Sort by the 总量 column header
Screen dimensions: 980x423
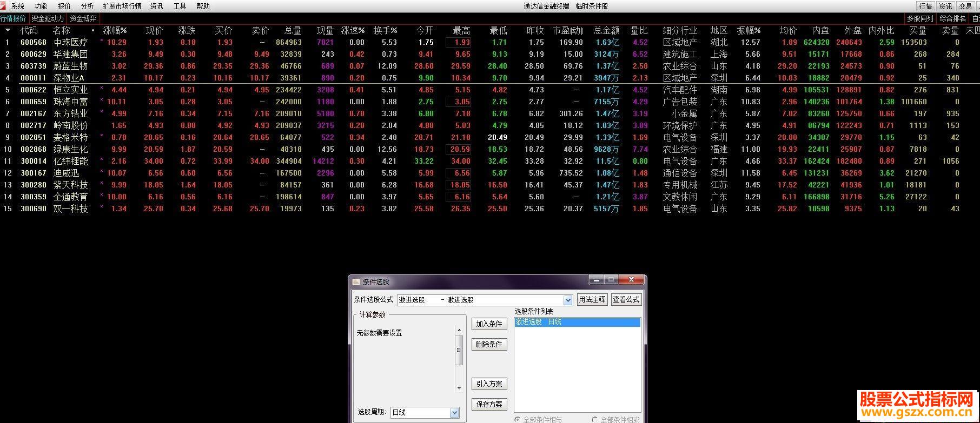pyautogui.click(x=293, y=30)
